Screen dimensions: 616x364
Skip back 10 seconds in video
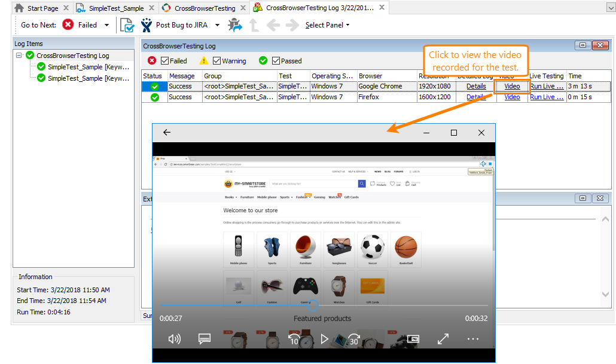[x=294, y=339]
